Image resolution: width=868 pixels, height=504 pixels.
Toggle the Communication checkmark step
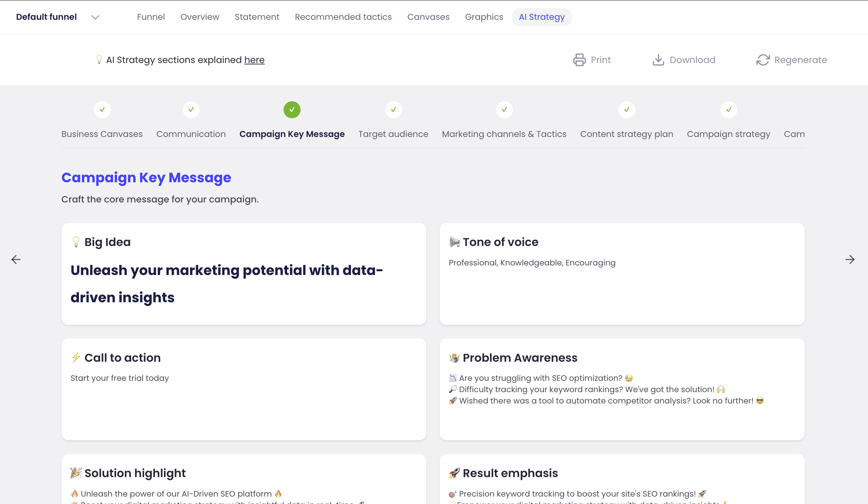click(192, 110)
